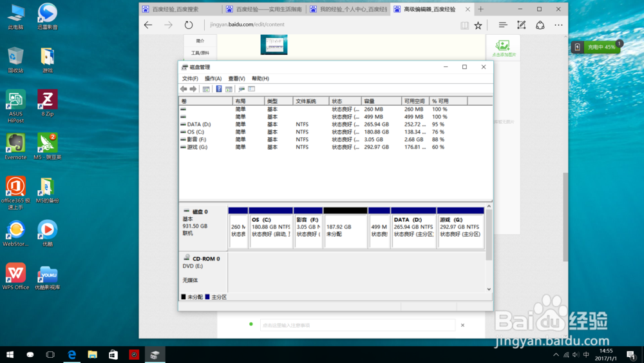This screenshot has width=644, height=363.
Task: Select 工具/原料 in editor sidebar
Action: coord(200,53)
